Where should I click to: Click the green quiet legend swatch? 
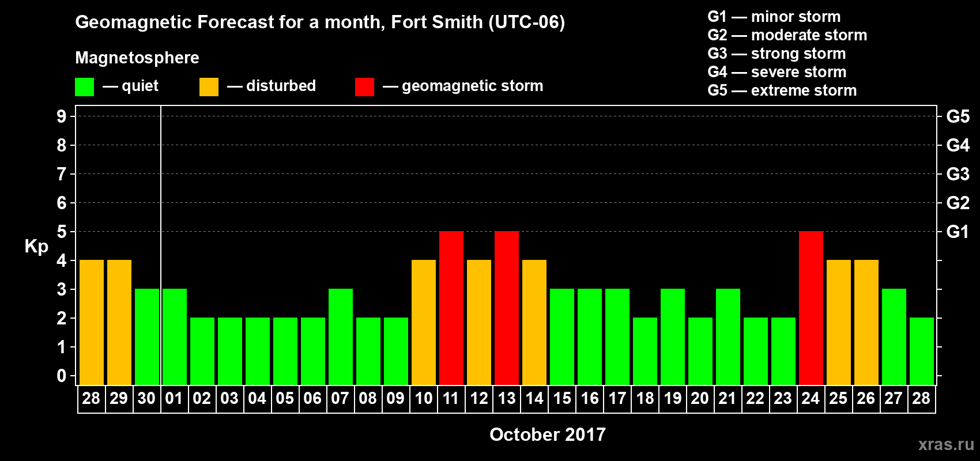coord(84,87)
